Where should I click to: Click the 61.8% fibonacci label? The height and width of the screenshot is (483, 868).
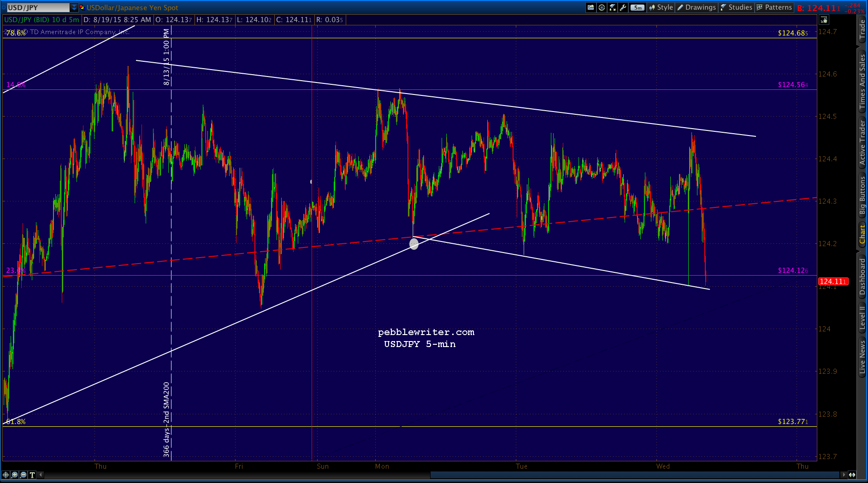(16, 422)
